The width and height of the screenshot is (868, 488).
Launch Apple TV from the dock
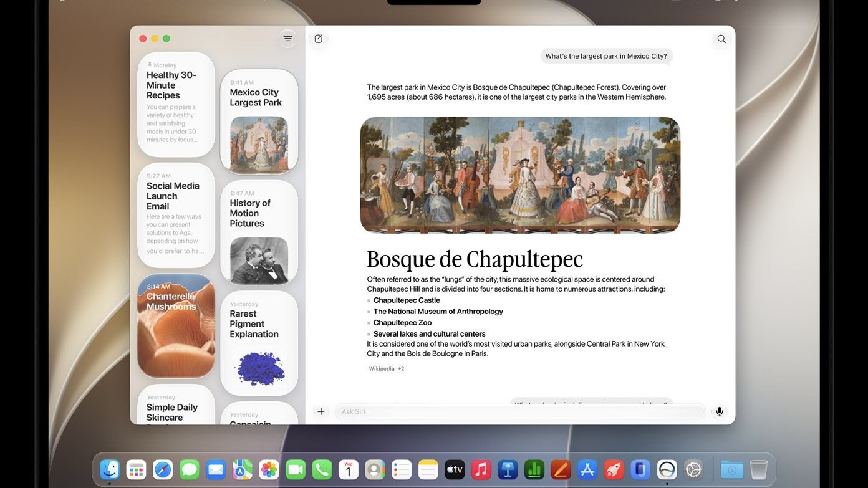pyautogui.click(x=455, y=469)
